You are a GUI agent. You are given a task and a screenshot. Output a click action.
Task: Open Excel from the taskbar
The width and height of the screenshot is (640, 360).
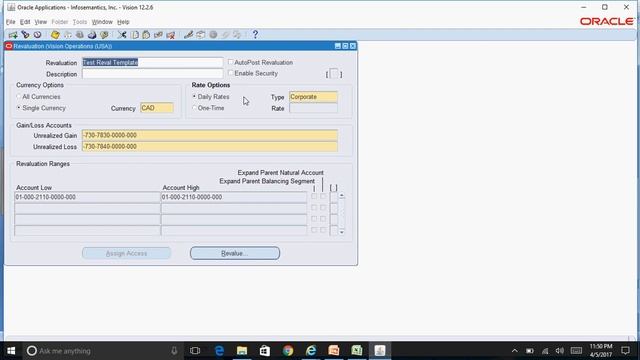[x=357, y=351]
